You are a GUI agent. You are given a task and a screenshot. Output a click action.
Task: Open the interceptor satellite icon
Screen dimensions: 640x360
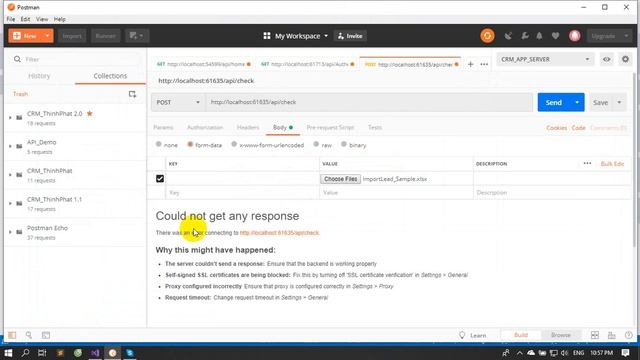508,36
